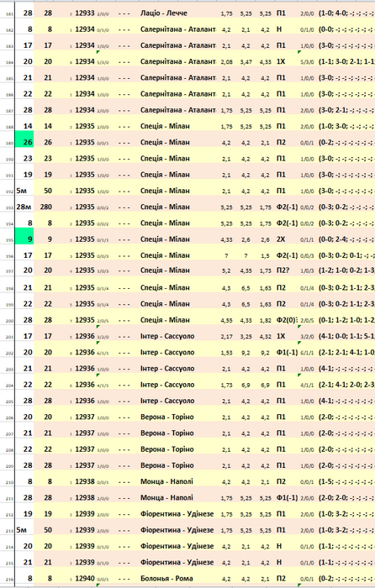Image resolution: width=375 pixels, height=588 pixels.
Task: Click the odds cell showing 3,25
Action: [246, 337]
